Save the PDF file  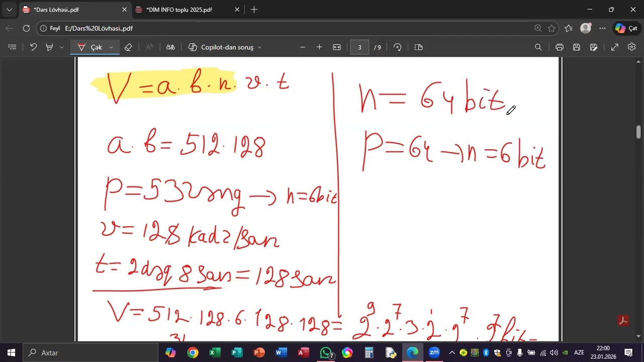pos(577,47)
